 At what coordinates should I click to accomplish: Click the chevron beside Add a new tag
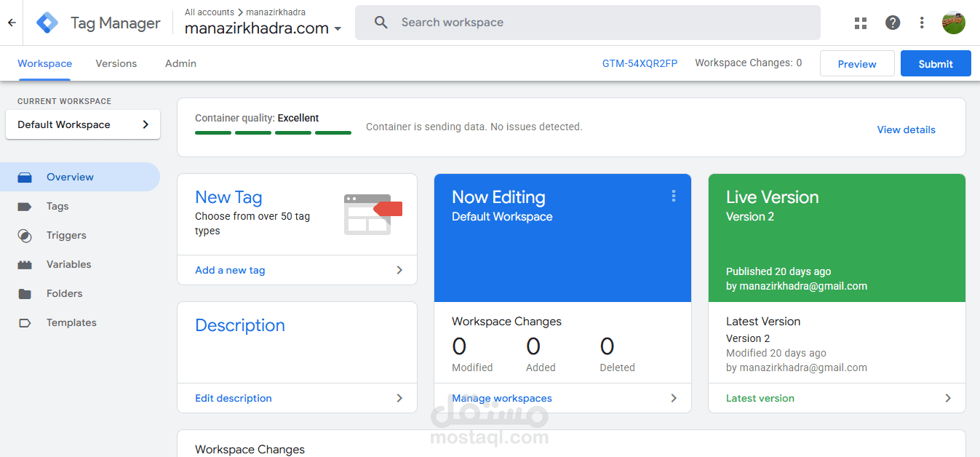point(399,270)
